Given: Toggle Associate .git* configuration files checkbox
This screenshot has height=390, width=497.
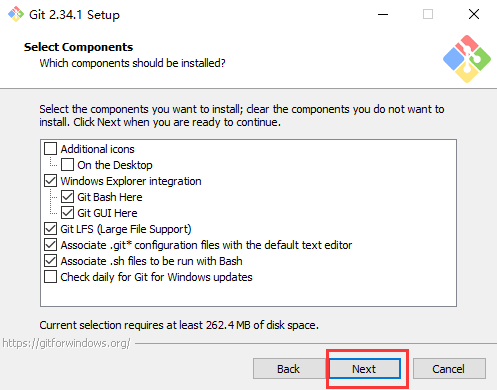Looking at the screenshot, I should pyautogui.click(x=50, y=245).
